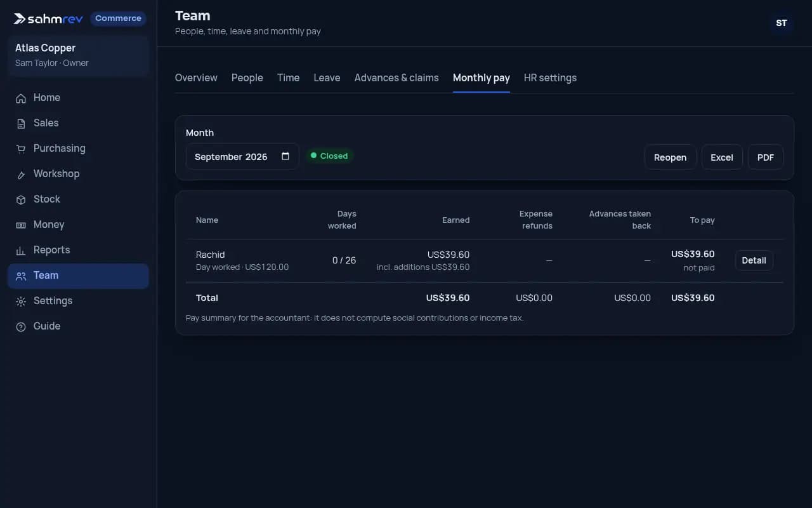812x508 pixels.
Task: Click the Guide question mark icon
Action: 21,326
